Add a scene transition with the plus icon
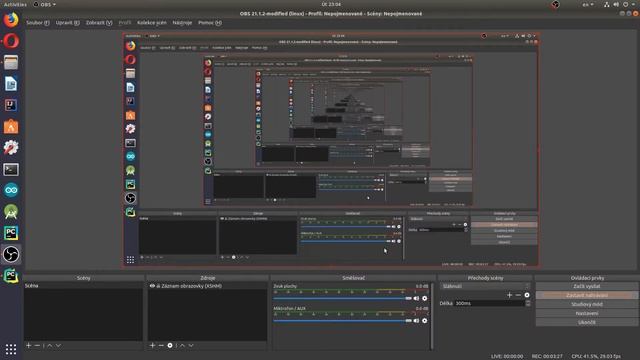This screenshot has width=640, height=360. point(509,295)
